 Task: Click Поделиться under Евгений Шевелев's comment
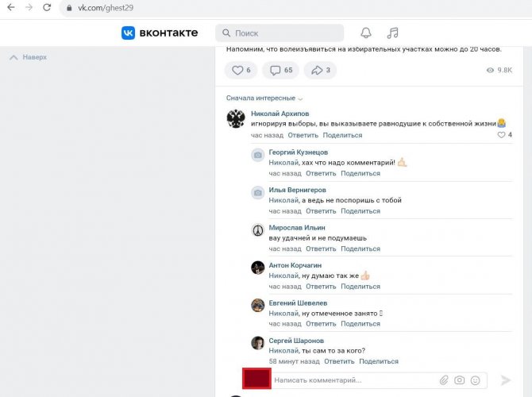click(360, 323)
